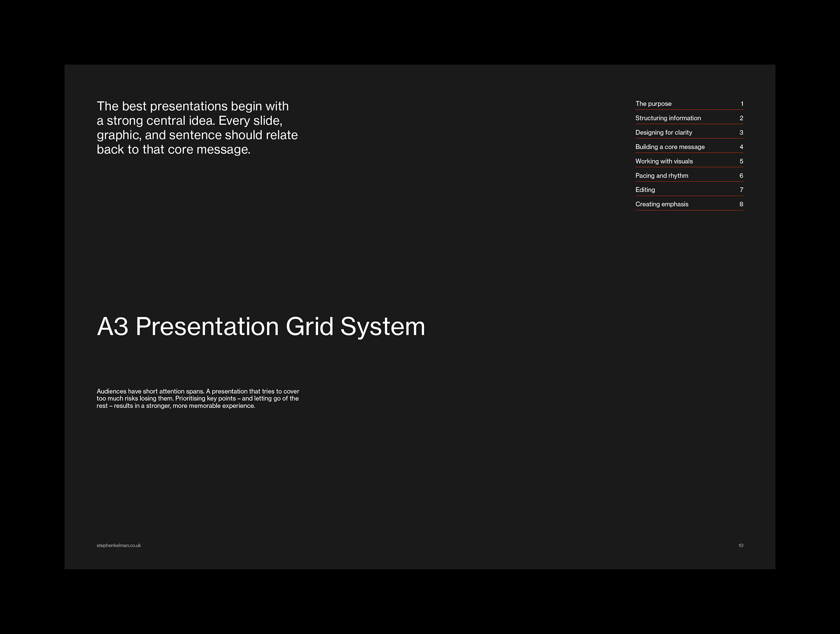Click page number 1 beside 'The purpose'
The image size is (840, 634).
pyautogui.click(x=742, y=104)
